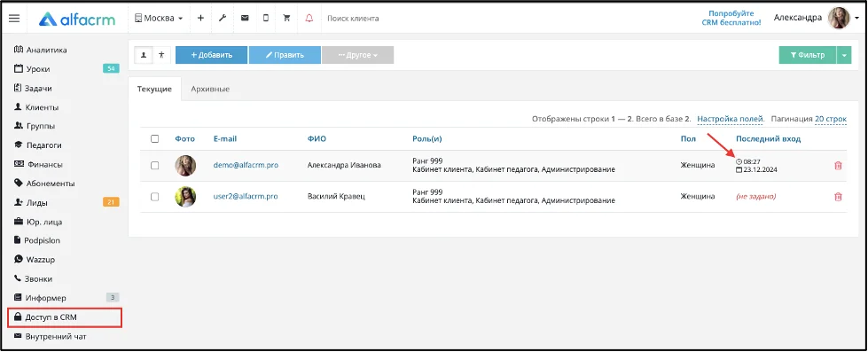This screenshot has width=868, height=352.
Task: Open Информер in sidebar
Action: [x=39, y=298]
